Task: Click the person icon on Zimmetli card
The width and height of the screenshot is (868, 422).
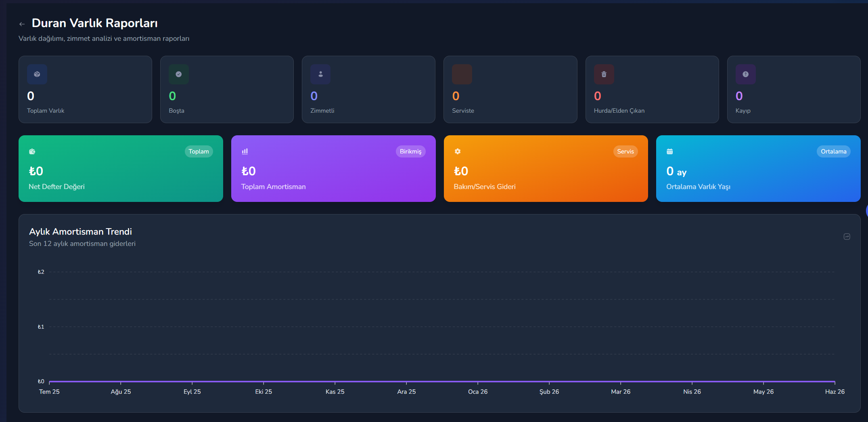Action: [320, 74]
